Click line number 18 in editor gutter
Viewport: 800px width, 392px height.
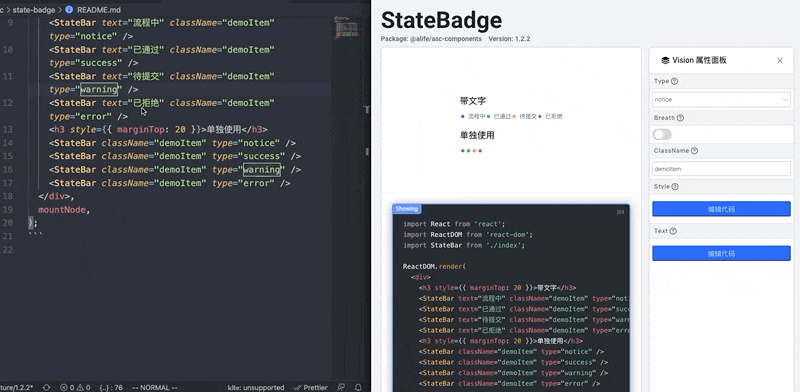[x=8, y=196]
